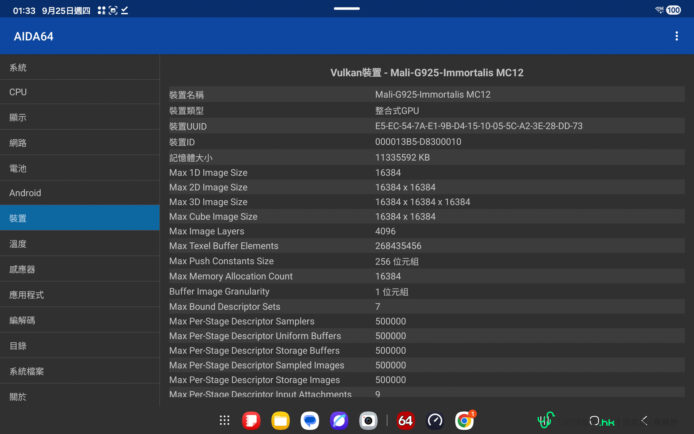Tap the Max 3D Image Size row
694x434 pixels.
point(426,202)
